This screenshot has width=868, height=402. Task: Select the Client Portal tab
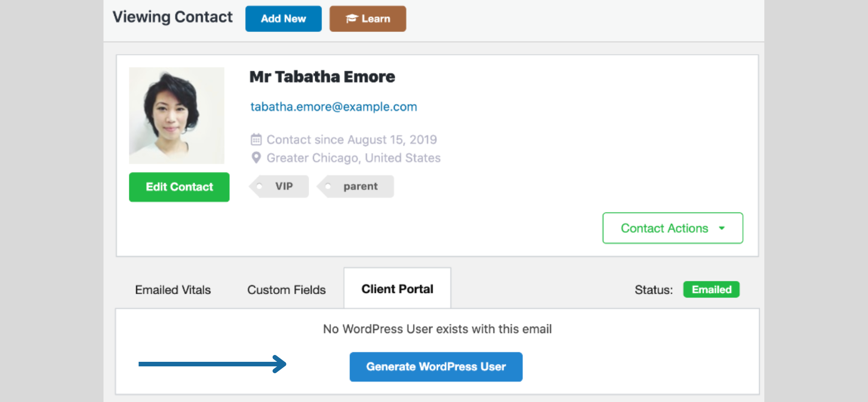tap(397, 289)
